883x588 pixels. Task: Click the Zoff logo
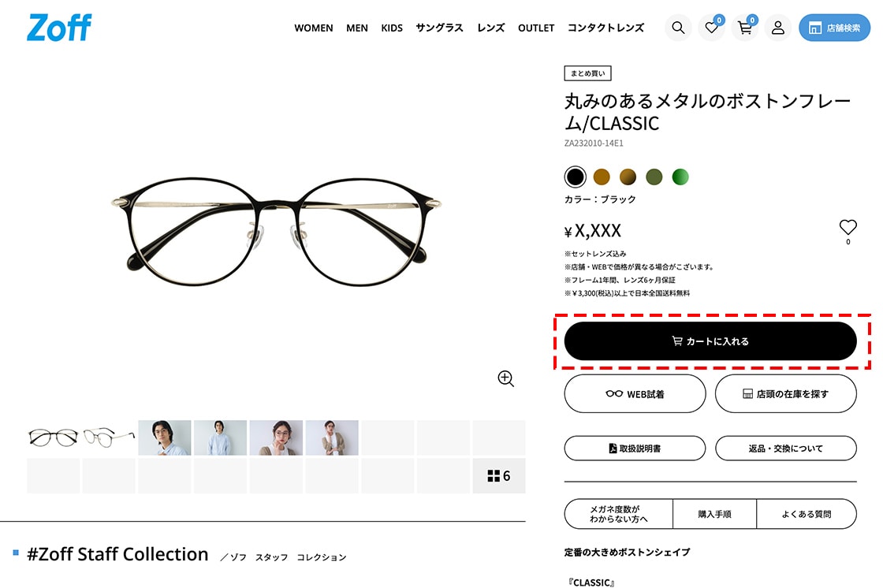(59, 28)
